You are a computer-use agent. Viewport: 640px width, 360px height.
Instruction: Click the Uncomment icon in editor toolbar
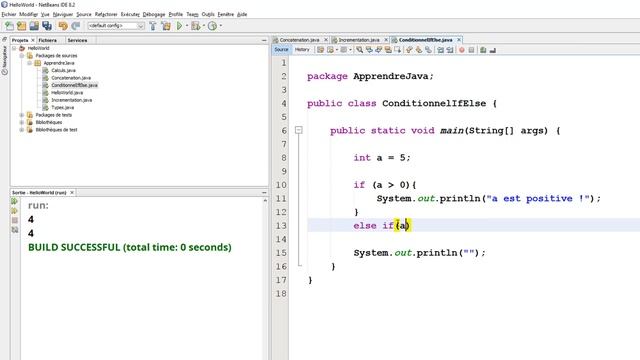(493, 50)
